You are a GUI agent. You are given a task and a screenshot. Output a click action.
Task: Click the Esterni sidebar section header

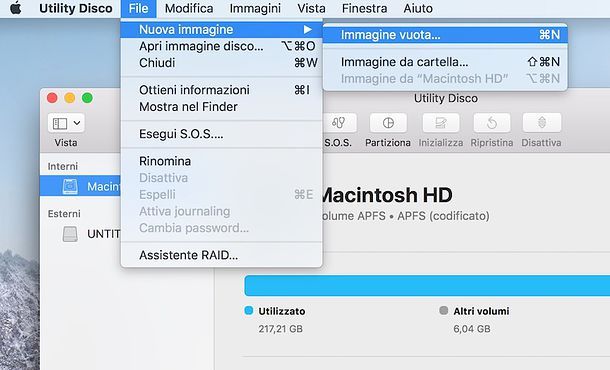point(64,214)
